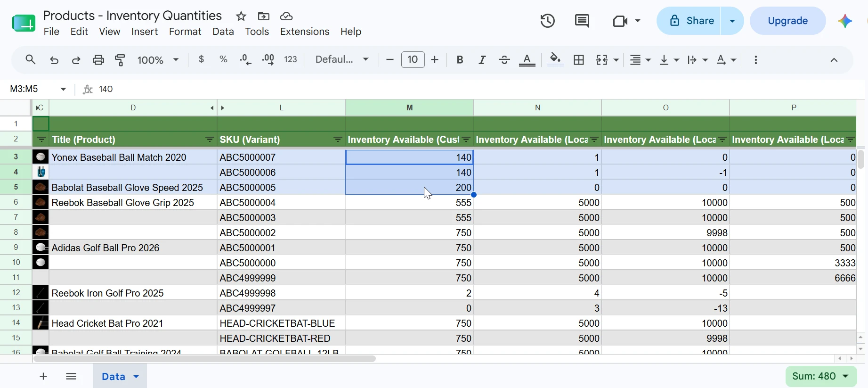Screen dimensions: 868x388
Task: Decrease decimal places
Action: 245,59
